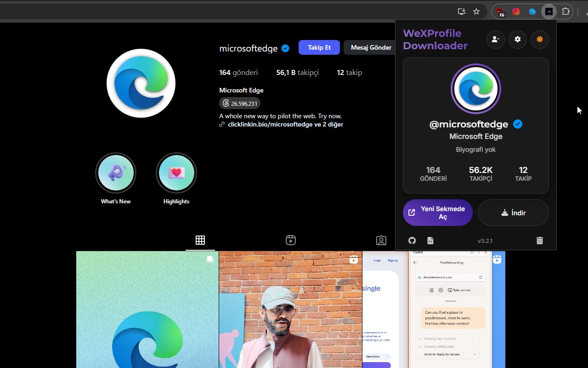Click the trash icon in popup footer
Image resolution: width=588 pixels, height=368 pixels.
pyautogui.click(x=540, y=241)
